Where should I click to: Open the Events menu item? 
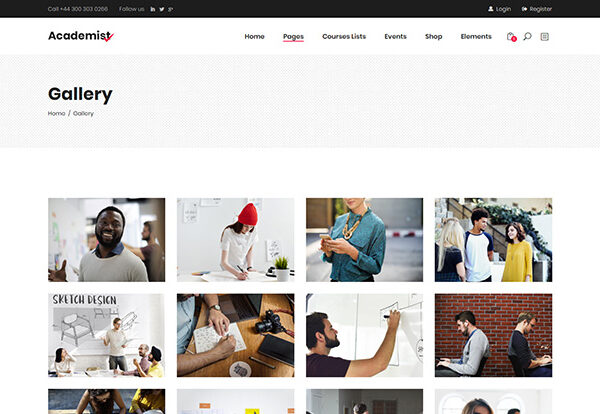pos(395,36)
